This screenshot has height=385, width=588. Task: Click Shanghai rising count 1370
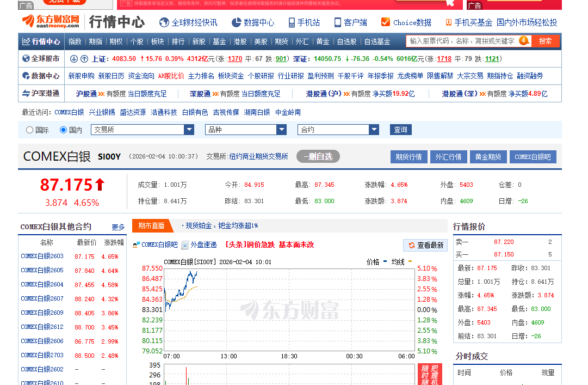pos(235,59)
